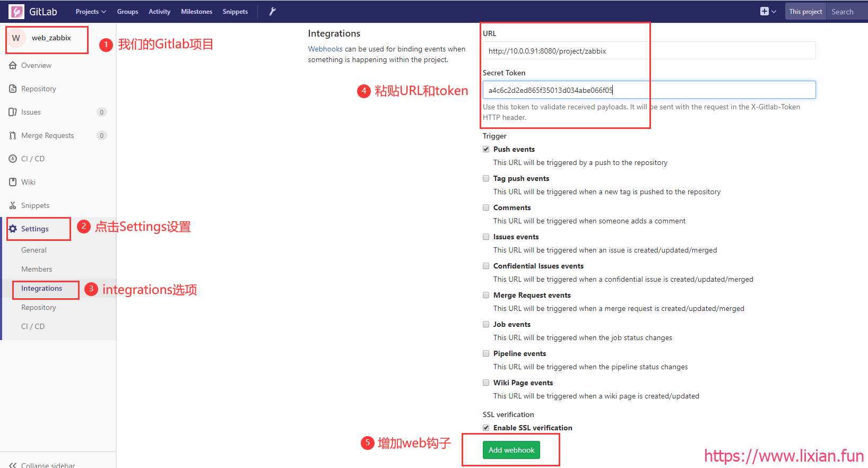The width and height of the screenshot is (868, 468).
Task: Click the web_zabbix project avatar W
Action: [x=16, y=38]
